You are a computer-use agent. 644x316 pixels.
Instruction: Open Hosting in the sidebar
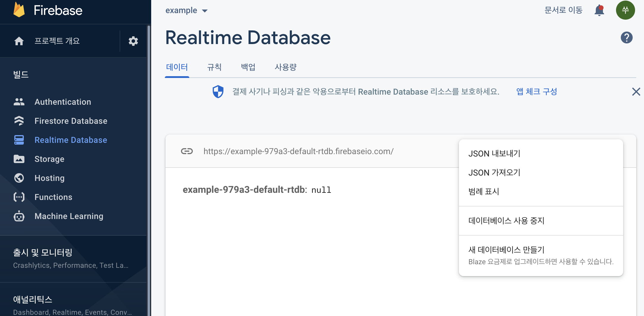(73, 178)
